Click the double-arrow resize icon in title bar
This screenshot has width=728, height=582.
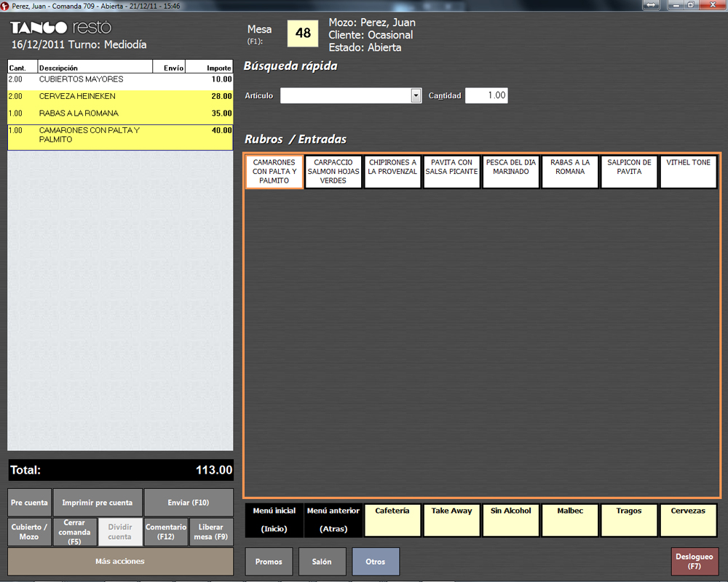(651, 4)
